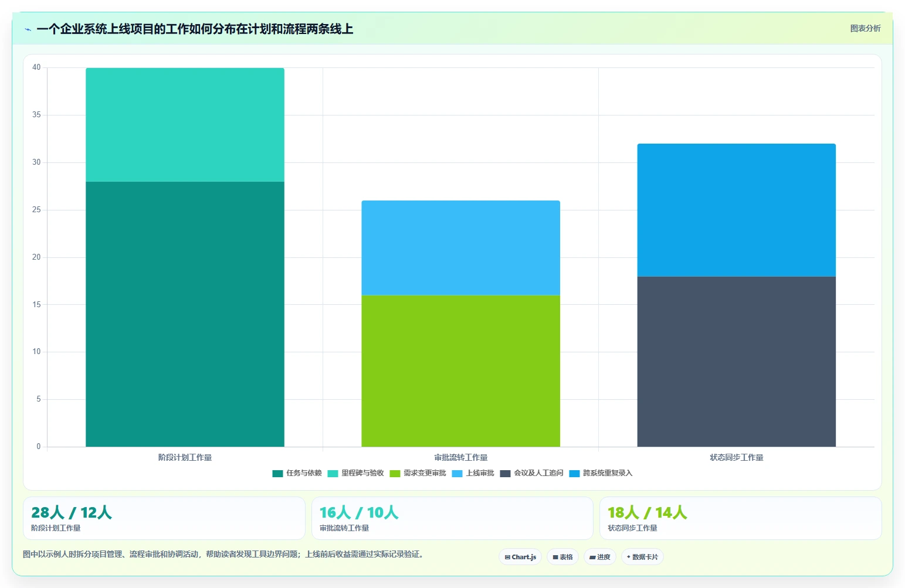The image size is (905, 588).
Task: Hide the 里程碑与验收 legend label
Action: pyautogui.click(x=362, y=473)
